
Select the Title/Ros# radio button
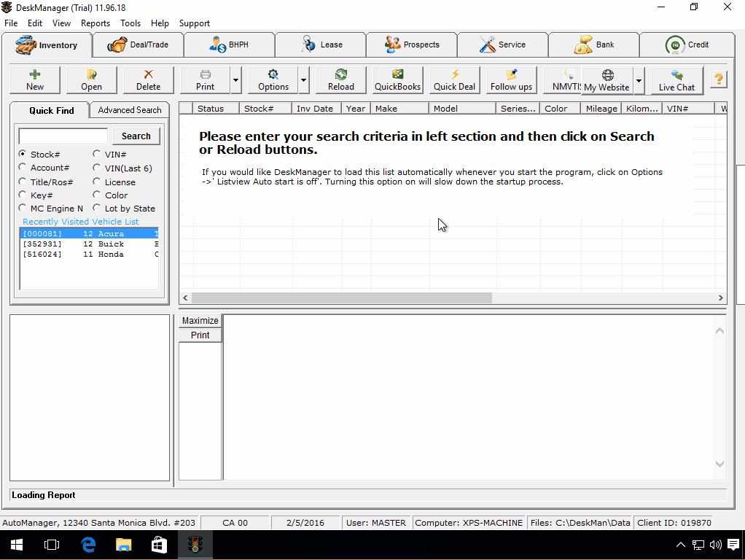23,182
